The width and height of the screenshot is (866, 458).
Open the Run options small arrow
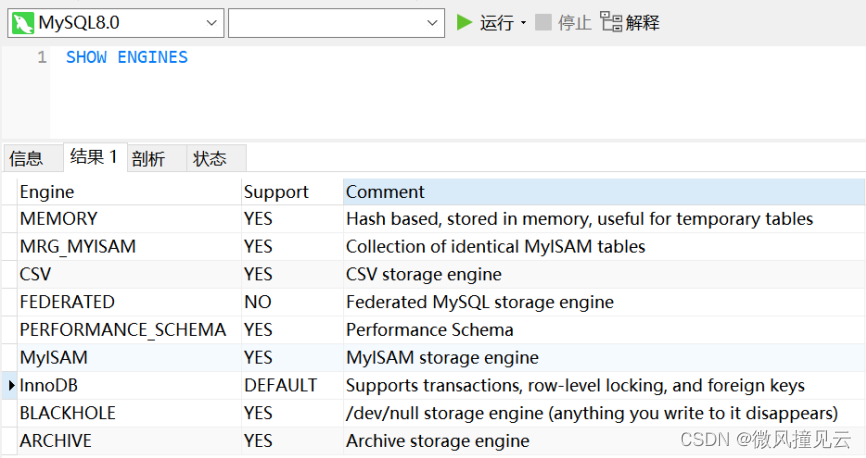pyautogui.click(x=523, y=23)
